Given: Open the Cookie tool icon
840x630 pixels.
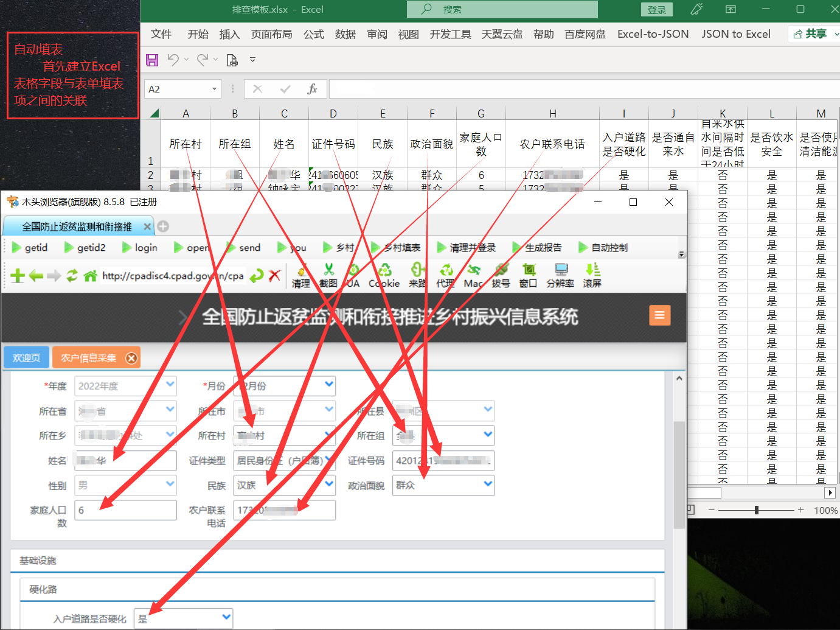Looking at the screenshot, I should click(384, 275).
